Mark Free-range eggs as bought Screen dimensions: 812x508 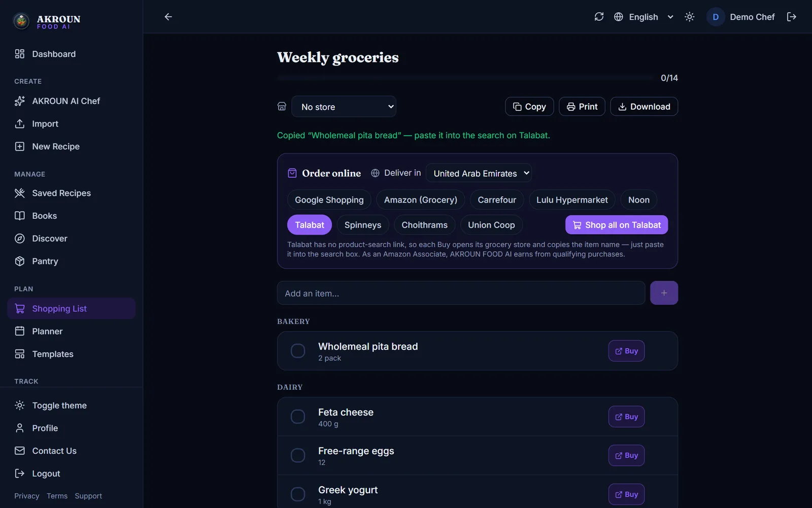click(298, 456)
